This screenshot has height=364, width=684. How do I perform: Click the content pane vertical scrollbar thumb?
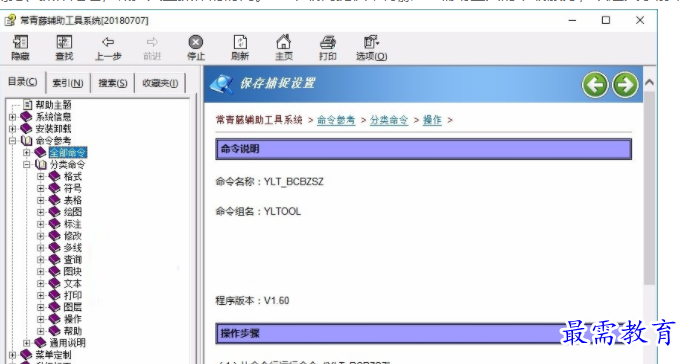pos(649,188)
